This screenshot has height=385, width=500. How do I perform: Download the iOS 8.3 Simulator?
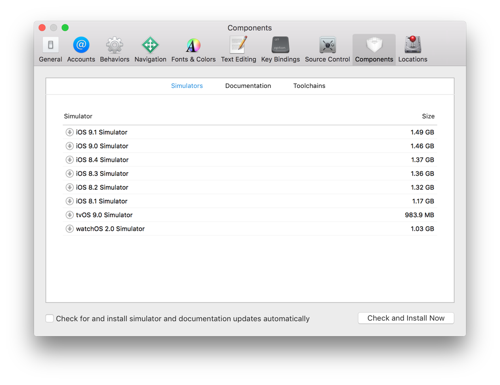click(x=69, y=174)
